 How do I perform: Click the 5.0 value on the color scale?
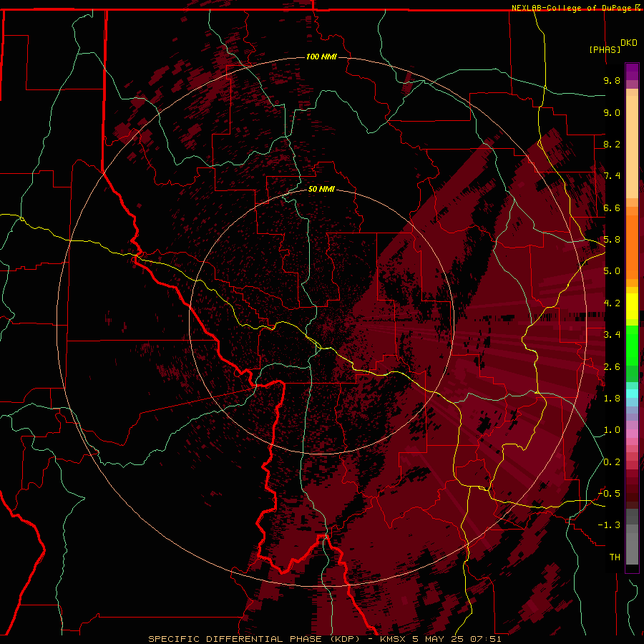click(612, 271)
